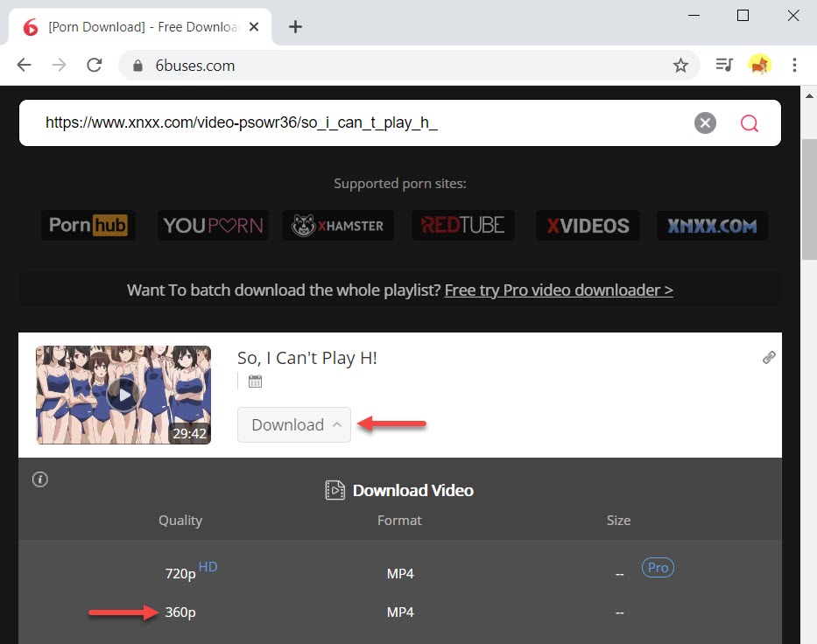
Task: Focus the video URL input field
Action: (365, 122)
